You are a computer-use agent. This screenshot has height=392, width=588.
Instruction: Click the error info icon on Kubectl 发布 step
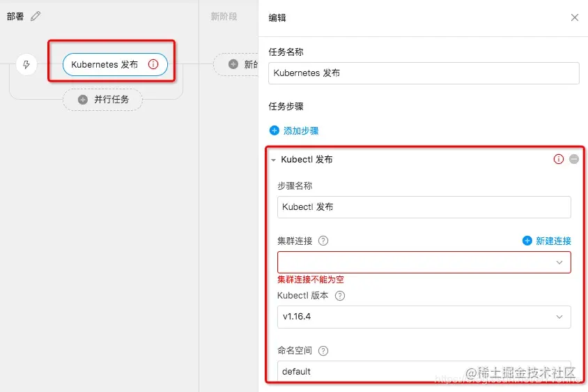(558, 159)
